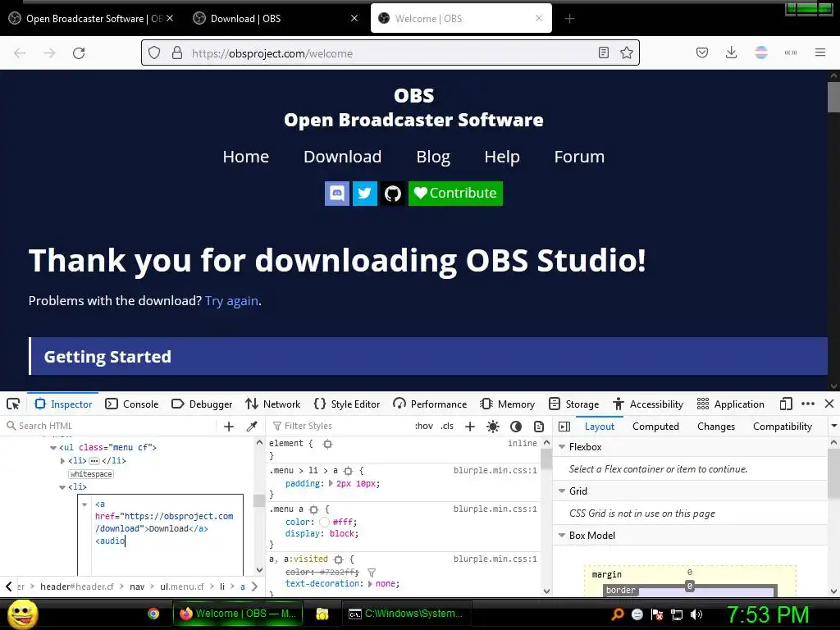This screenshot has width=840, height=630.
Task: Open the Storage tab
Action: pyautogui.click(x=573, y=404)
